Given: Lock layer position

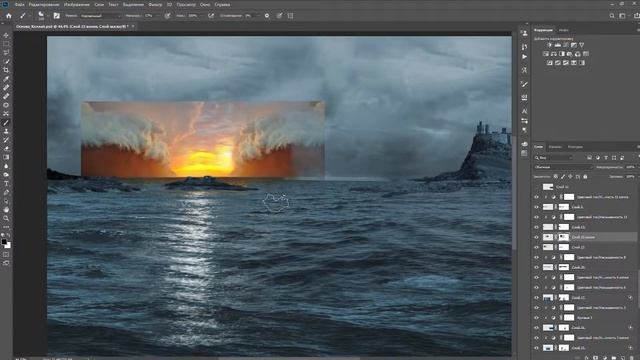Looking at the screenshot, I should [570, 177].
